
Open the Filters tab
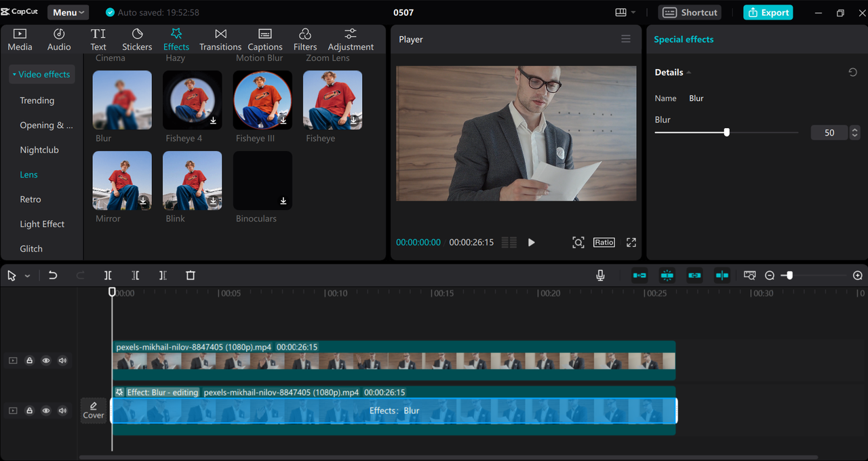click(x=305, y=40)
